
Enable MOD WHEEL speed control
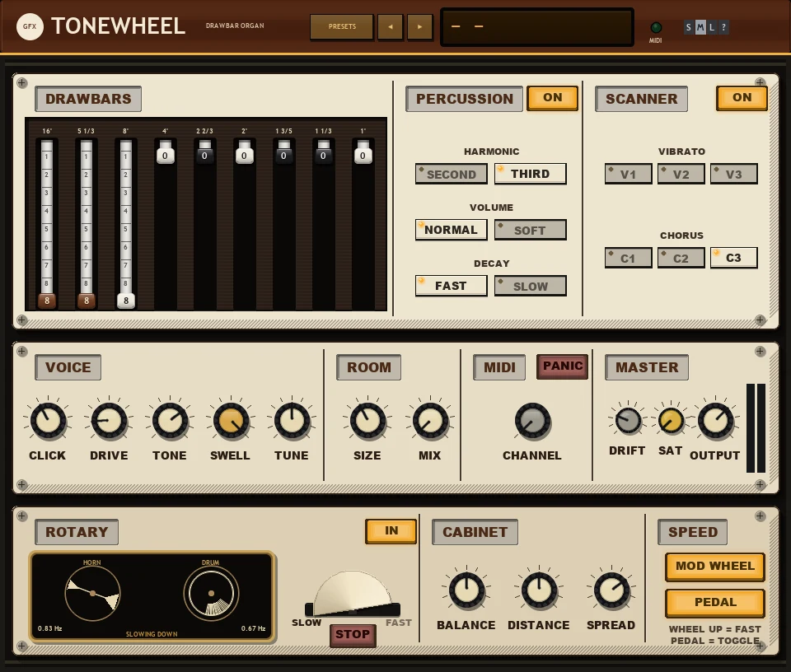[x=715, y=567]
